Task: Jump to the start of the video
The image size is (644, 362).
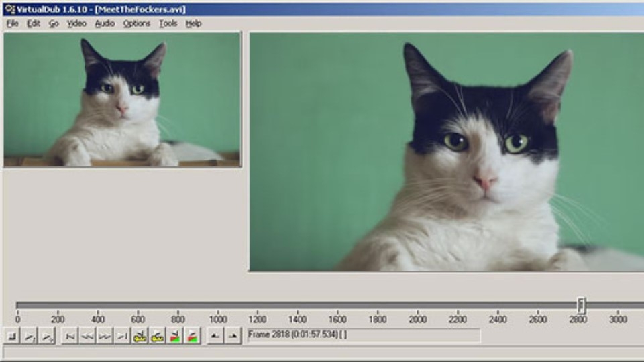Action: 70,336
